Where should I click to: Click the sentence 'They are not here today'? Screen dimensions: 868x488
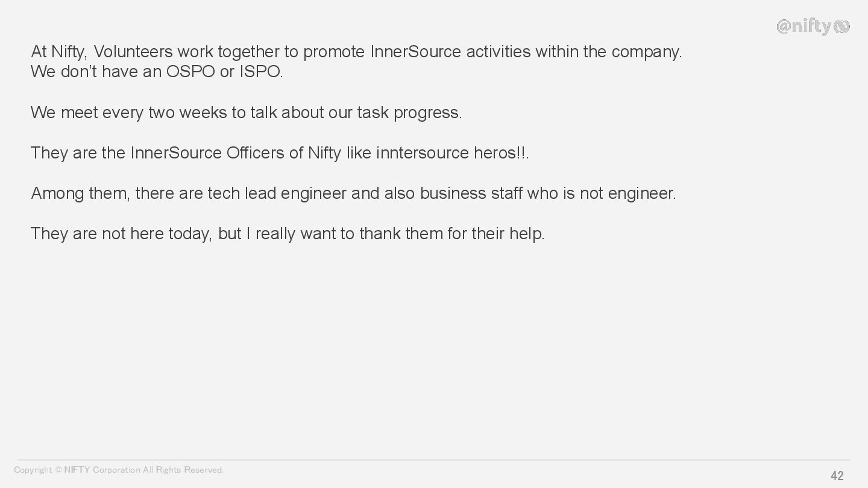point(288,234)
